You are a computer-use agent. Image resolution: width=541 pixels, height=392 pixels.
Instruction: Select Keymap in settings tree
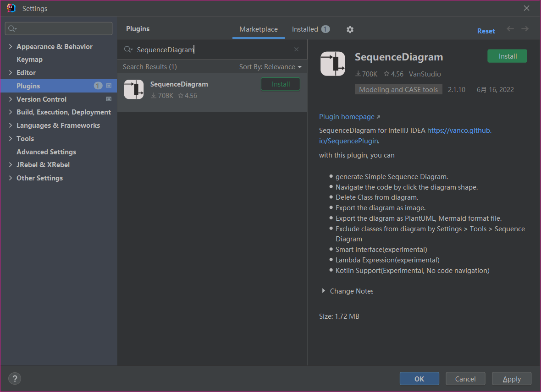pyautogui.click(x=30, y=60)
